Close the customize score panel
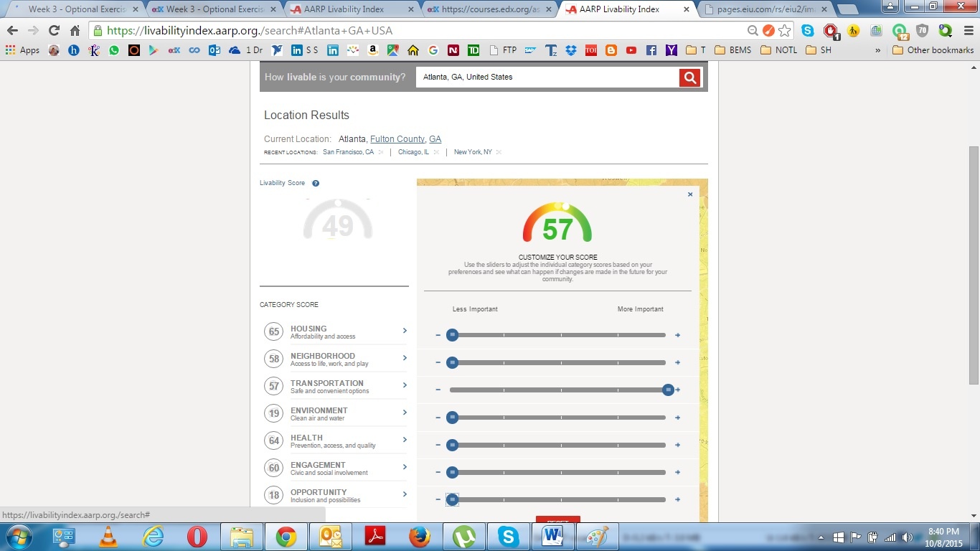The image size is (980, 551). coord(690,194)
